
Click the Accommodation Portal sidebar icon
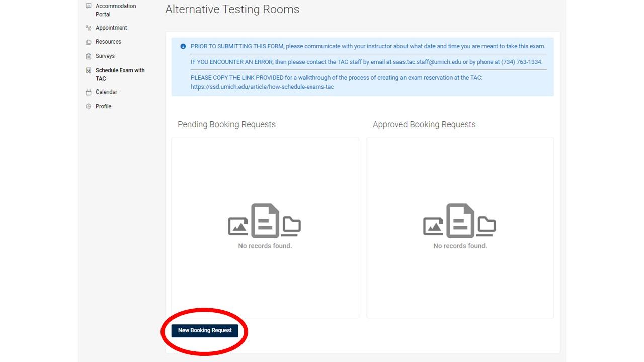pyautogui.click(x=89, y=6)
